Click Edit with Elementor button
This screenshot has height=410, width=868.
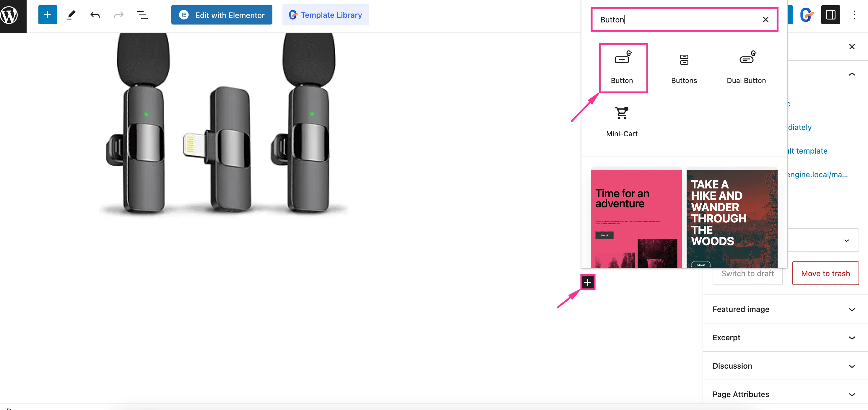(x=222, y=15)
